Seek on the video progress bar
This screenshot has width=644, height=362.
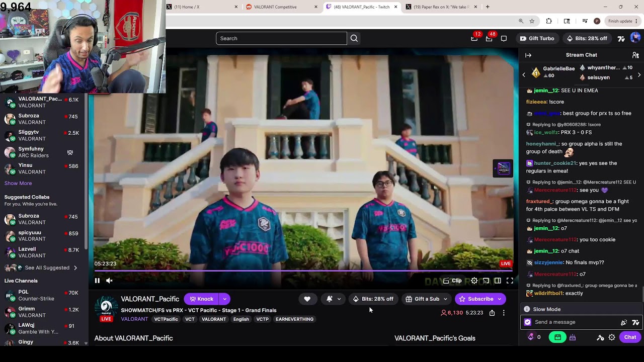tap(303, 271)
